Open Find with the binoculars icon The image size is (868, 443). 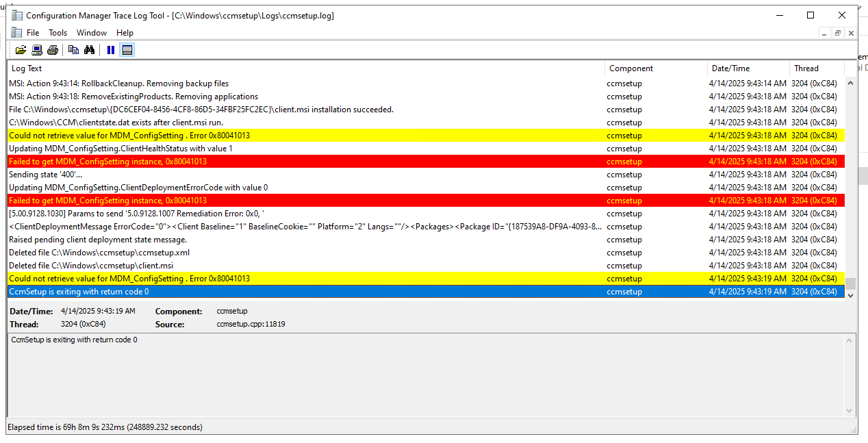90,49
